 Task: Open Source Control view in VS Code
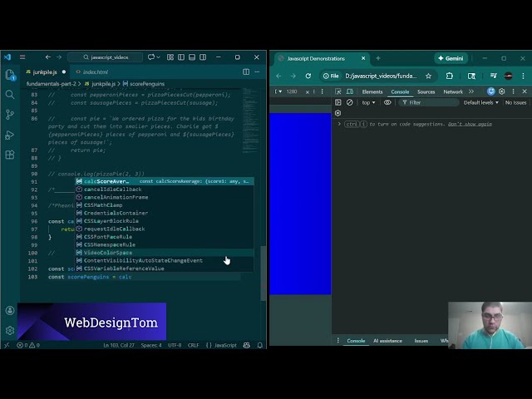point(10,115)
